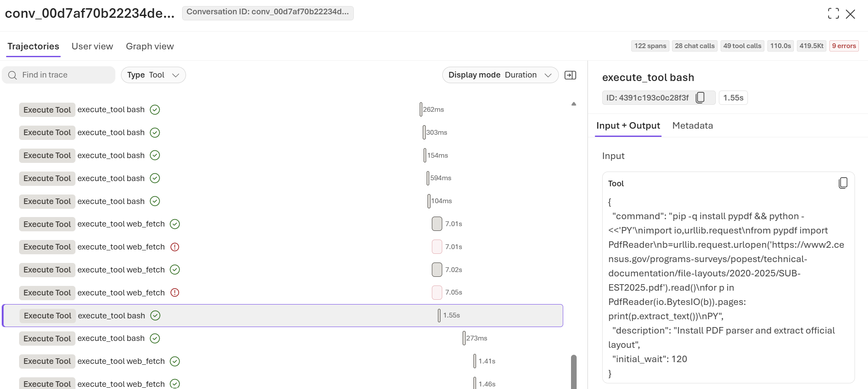The image size is (868, 389).
Task: Select the Input + Output tab
Action: 628,126
